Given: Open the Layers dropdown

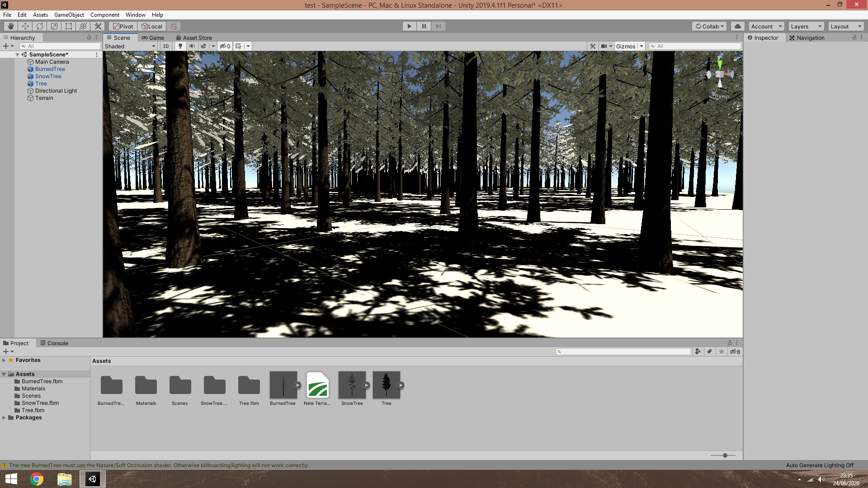Looking at the screenshot, I should pos(806,26).
